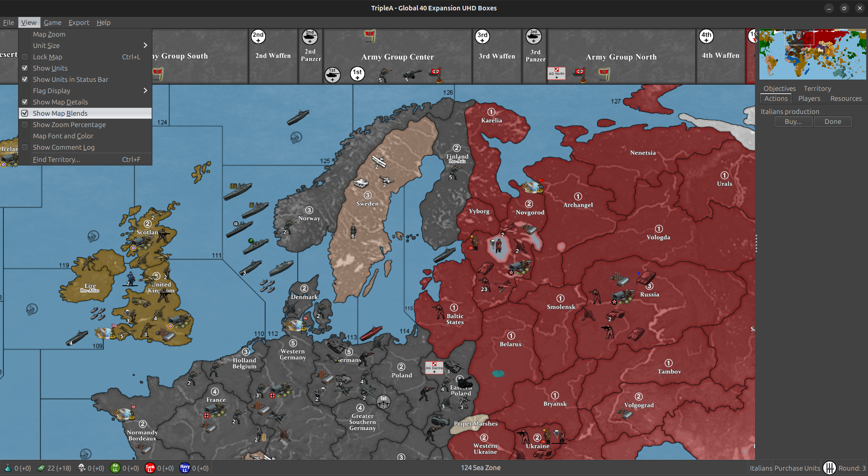Enable the Lock Map option
The width and height of the screenshot is (868, 476).
tap(47, 57)
